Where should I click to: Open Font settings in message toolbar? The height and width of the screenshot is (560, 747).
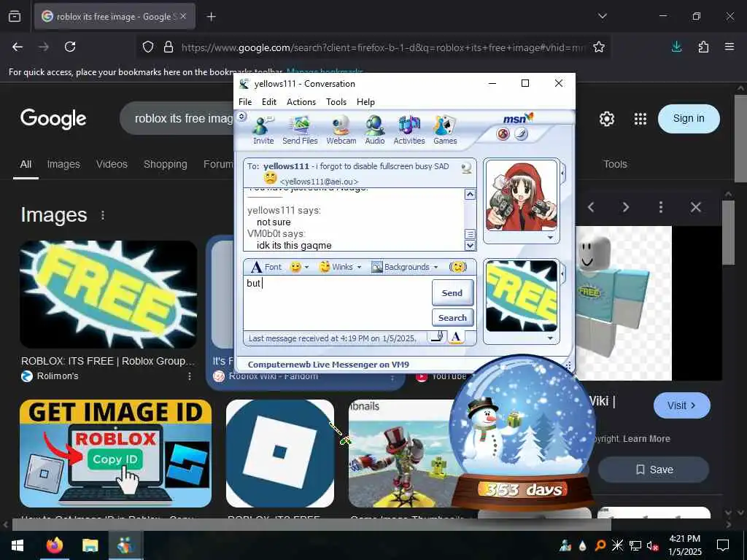click(266, 267)
